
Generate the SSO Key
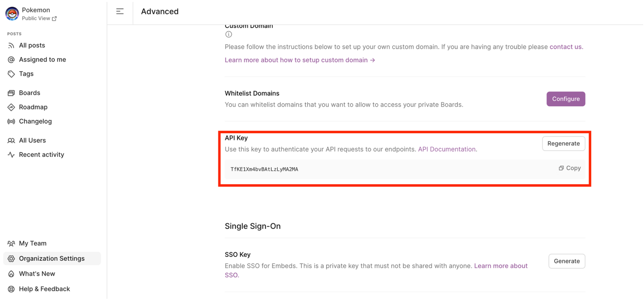pos(567,261)
